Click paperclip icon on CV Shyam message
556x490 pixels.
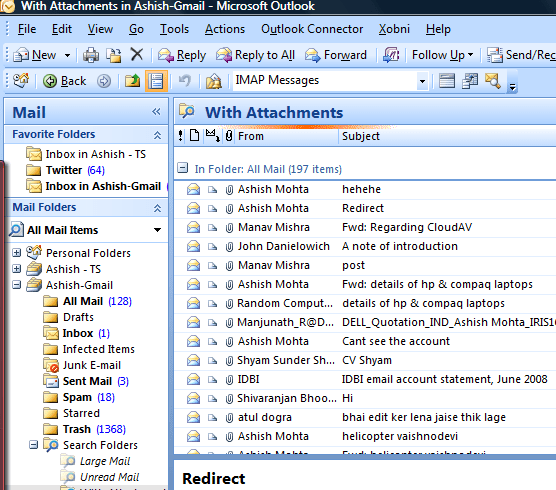(x=229, y=361)
